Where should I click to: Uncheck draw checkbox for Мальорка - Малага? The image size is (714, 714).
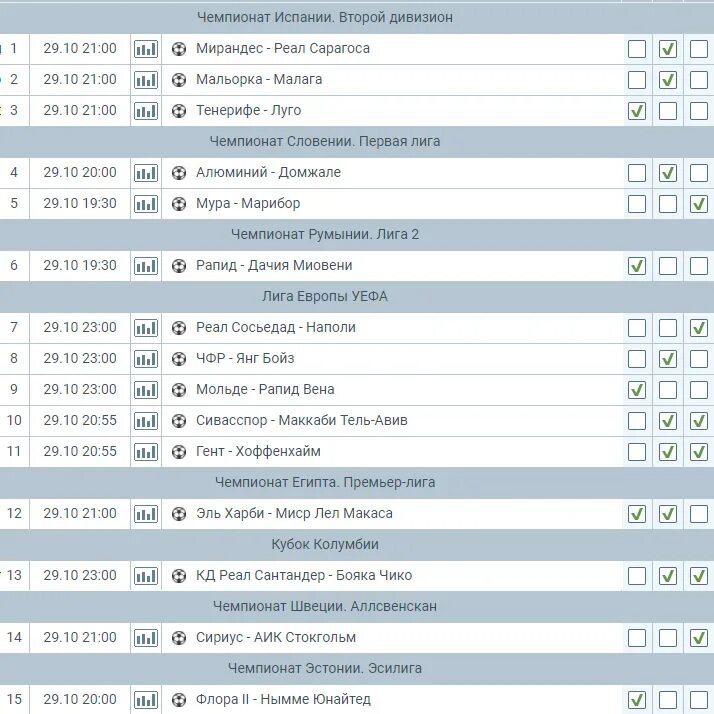668,80
